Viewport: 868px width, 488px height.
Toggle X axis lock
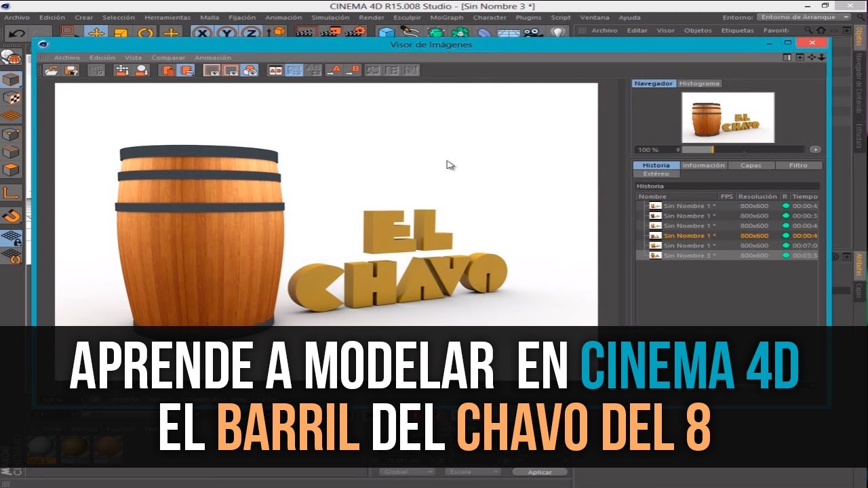203,32
